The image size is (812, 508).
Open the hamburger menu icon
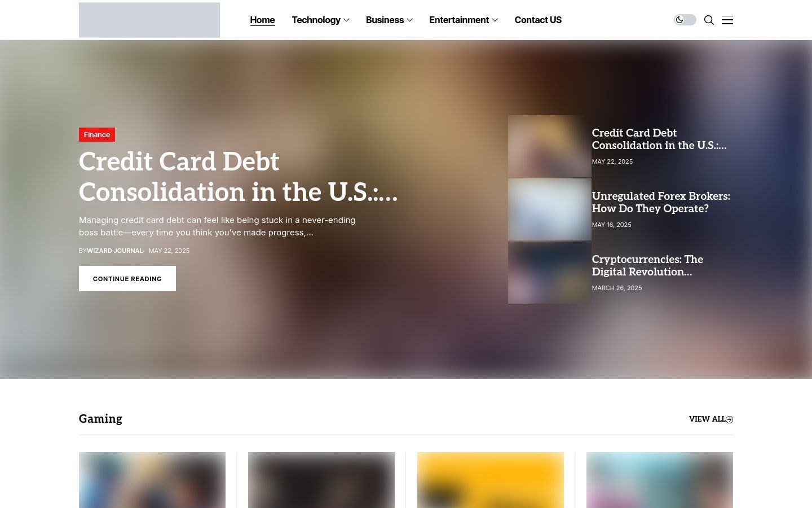point(727,20)
